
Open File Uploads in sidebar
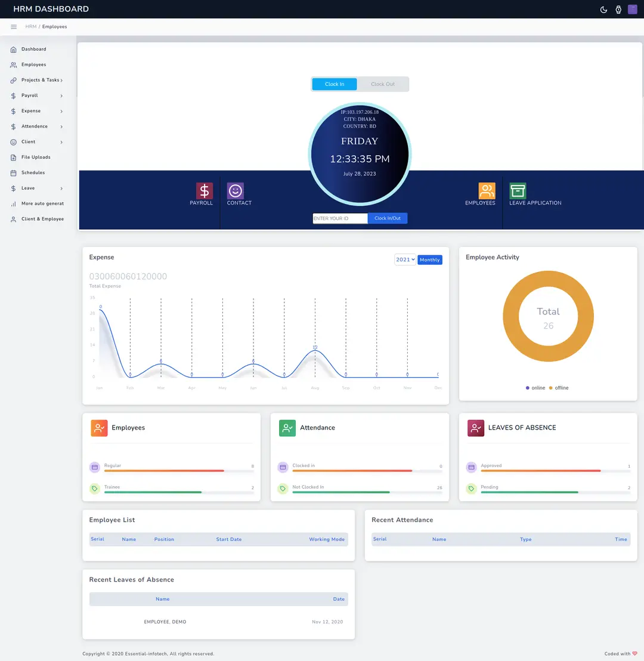pos(36,157)
